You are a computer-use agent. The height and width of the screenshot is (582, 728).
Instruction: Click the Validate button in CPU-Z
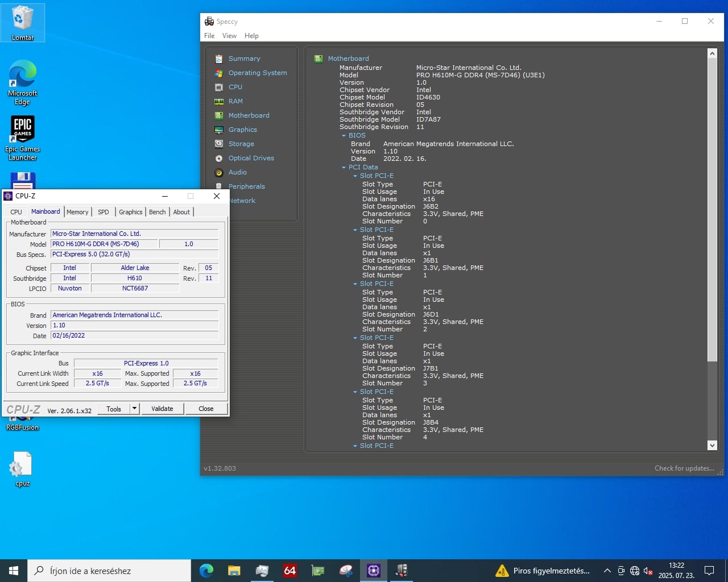[162, 409]
